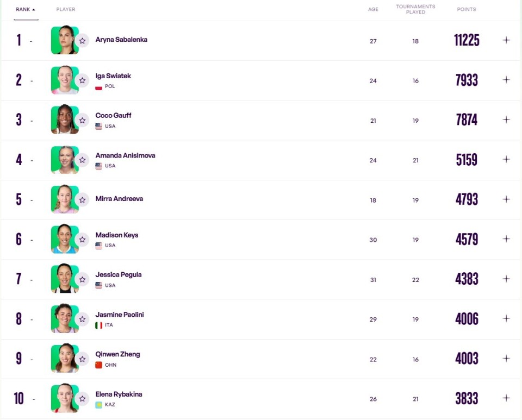Image resolution: width=522 pixels, height=420 pixels.
Task: Expand Aryna Sabalenka's row with the plus
Action: (506, 40)
